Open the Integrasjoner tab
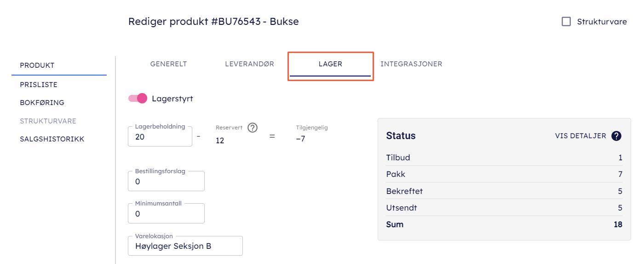 (x=411, y=64)
